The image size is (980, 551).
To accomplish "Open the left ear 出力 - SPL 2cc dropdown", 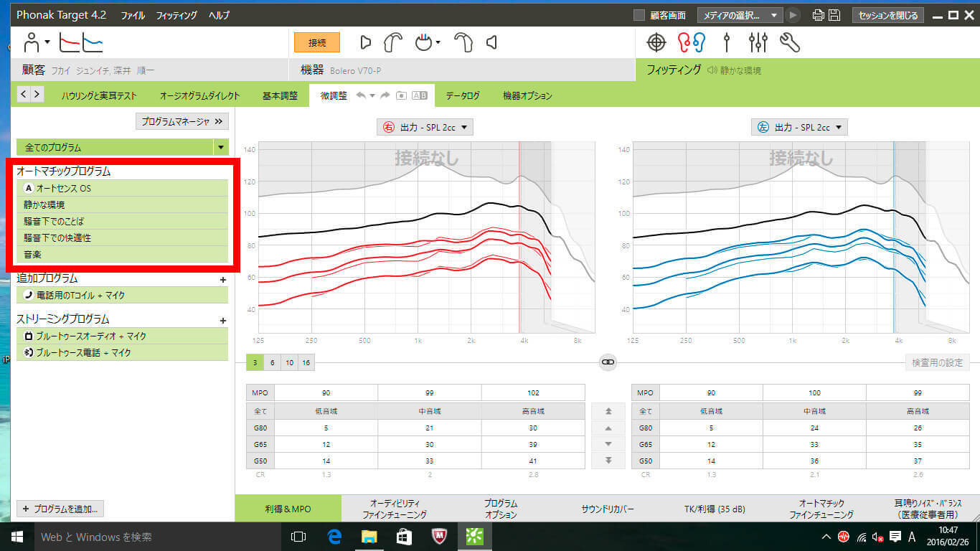I will point(799,127).
